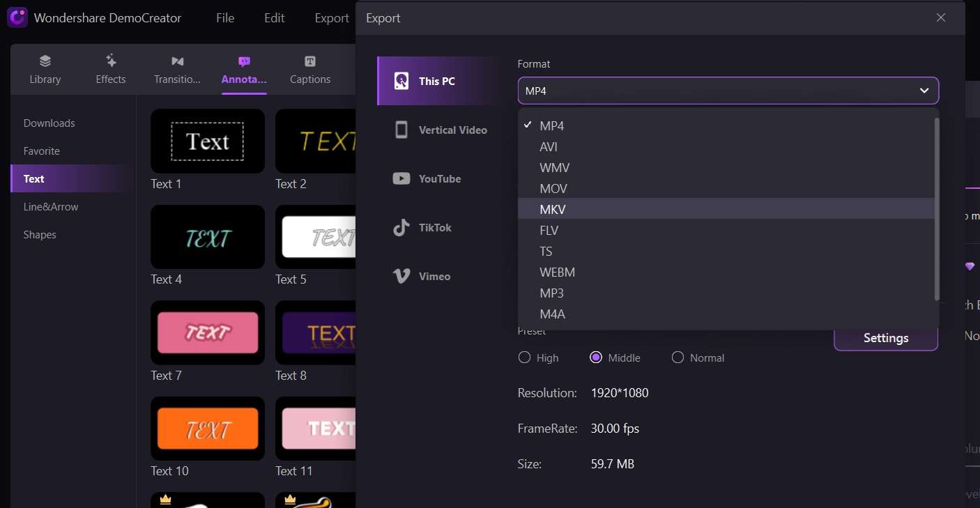The image size is (980, 508).
Task: Select MP4 in the format list
Action: pos(726,126)
